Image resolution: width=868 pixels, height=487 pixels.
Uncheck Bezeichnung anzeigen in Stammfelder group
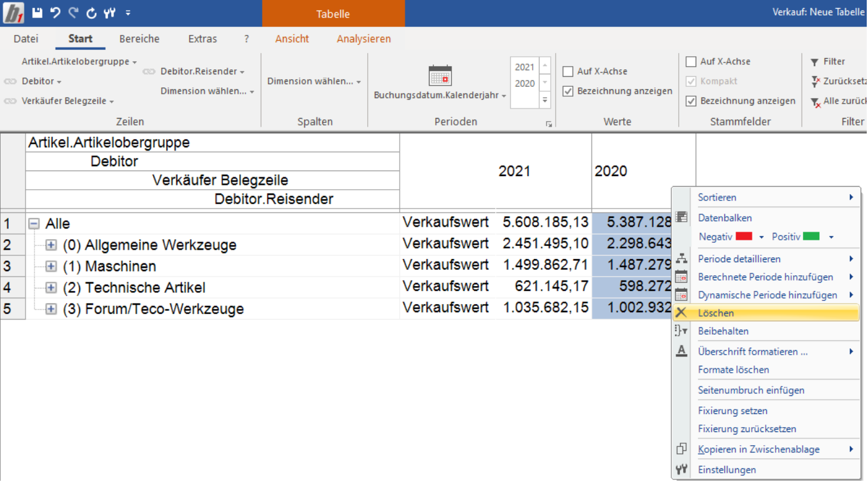691,101
